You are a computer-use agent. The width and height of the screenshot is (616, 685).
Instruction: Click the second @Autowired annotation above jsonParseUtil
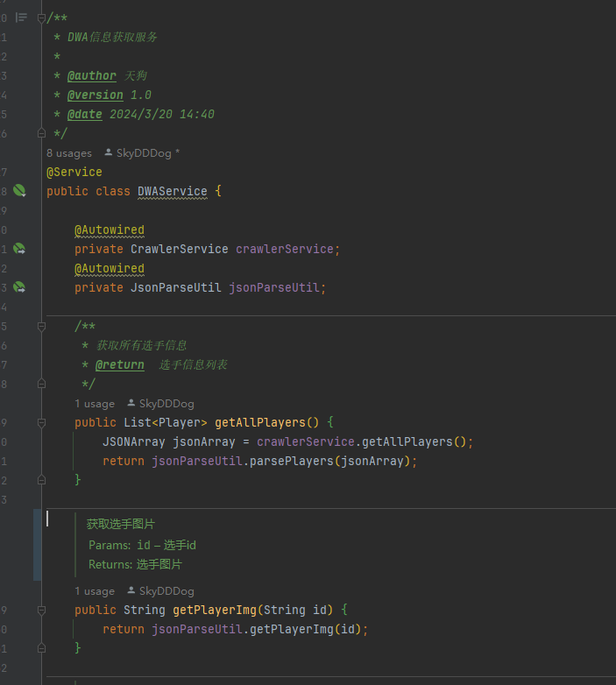[x=110, y=268]
